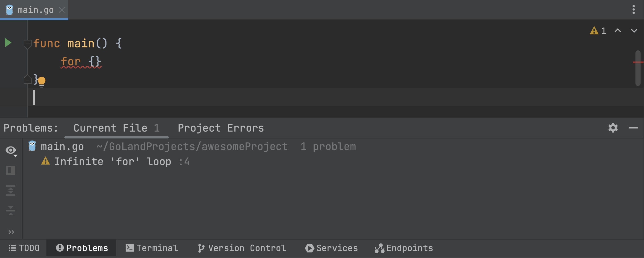Run main function with green gutter arrow
Screen dimensions: 644x258
tap(8, 43)
